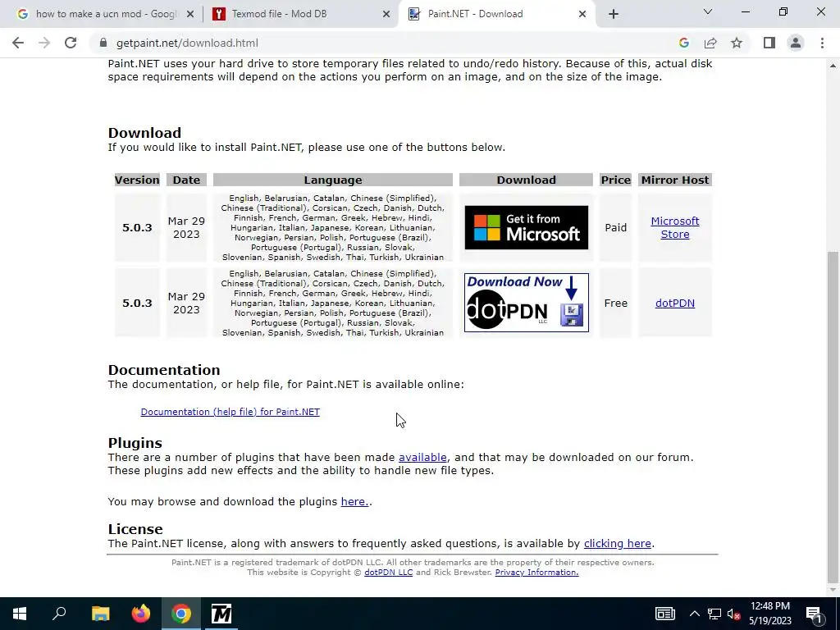Open the Microsoft Store mirror link
Viewport: 840px width, 630px height.
pyautogui.click(x=674, y=228)
